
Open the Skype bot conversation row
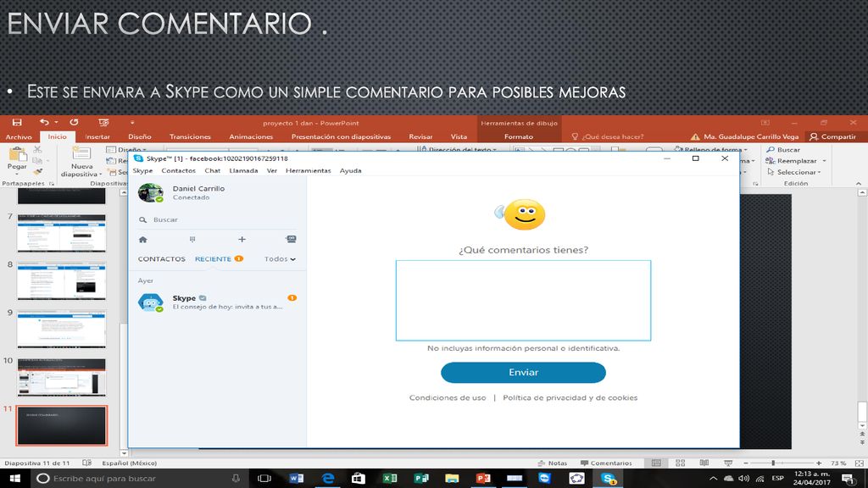point(218,302)
